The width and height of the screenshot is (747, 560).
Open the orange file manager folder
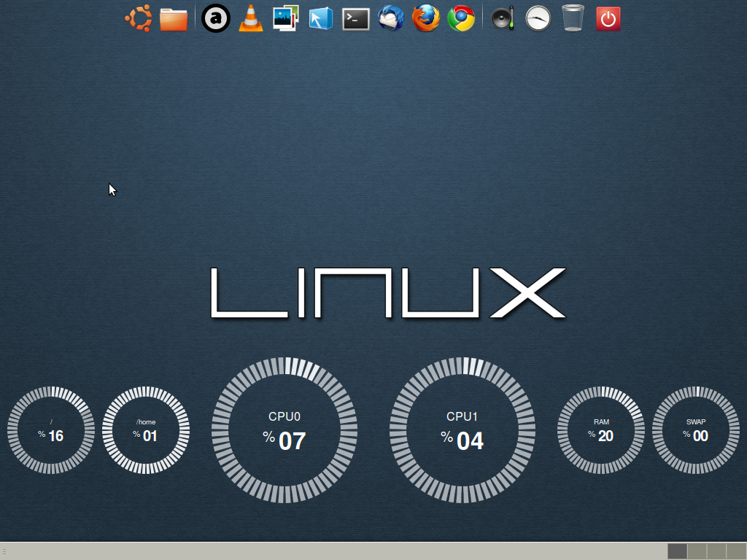pyautogui.click(x=174, y=19)
